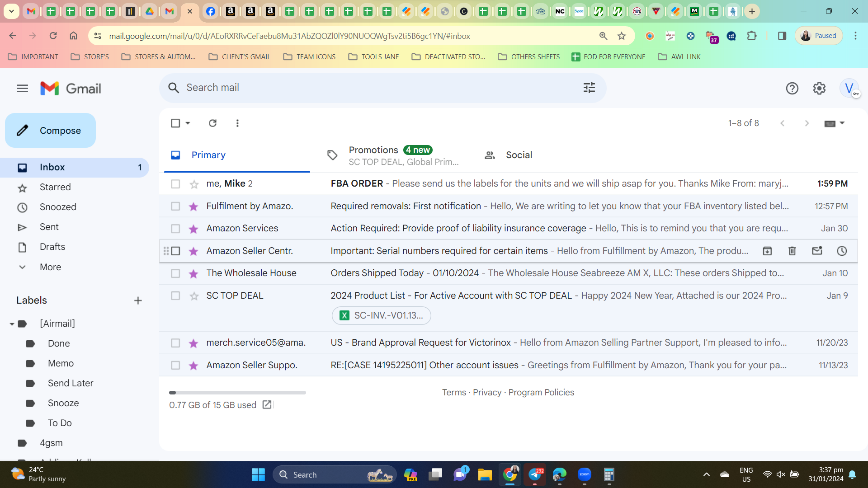Snooze the Amazon Seller Central email
This screenshot has width=868, height=488.
(x=842, y=251)
